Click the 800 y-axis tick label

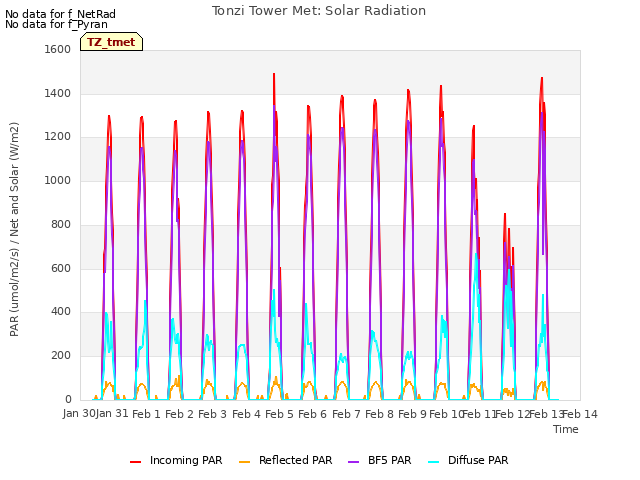(x=61, y=224)
